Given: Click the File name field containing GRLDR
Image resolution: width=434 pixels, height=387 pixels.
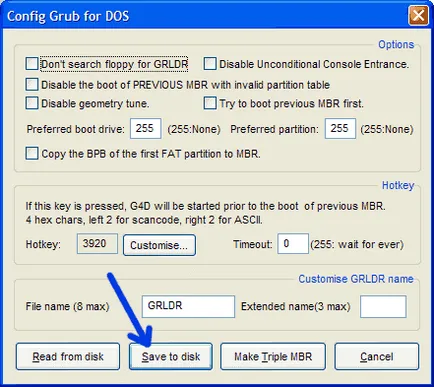Looking at the screenshot, I should pyautogui.click(x=188, y=306).
